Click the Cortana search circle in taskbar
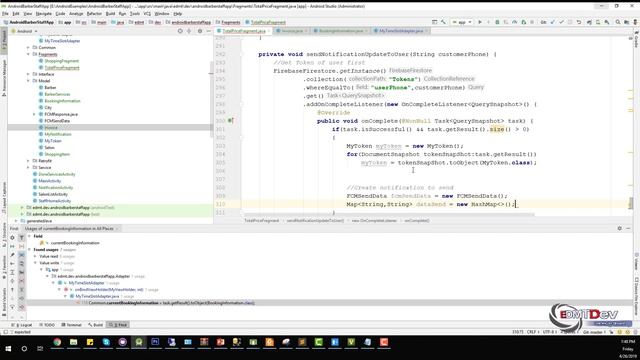 coord(24,349)
